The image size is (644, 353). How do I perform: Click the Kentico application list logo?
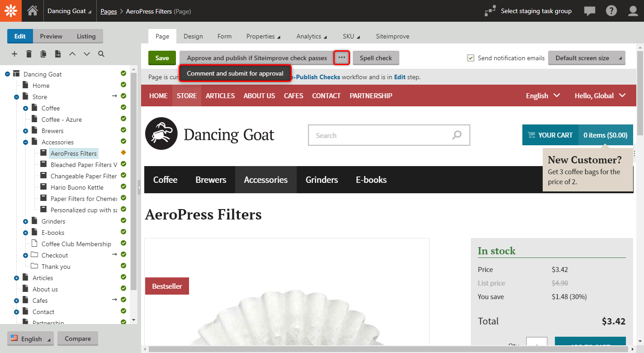pyautogui.click(x=11, y=11)
